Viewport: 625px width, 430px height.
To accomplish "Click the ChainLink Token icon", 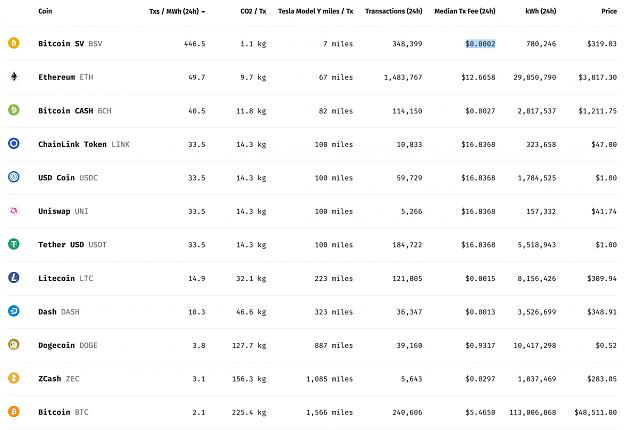I will click(x=14, y=143).
